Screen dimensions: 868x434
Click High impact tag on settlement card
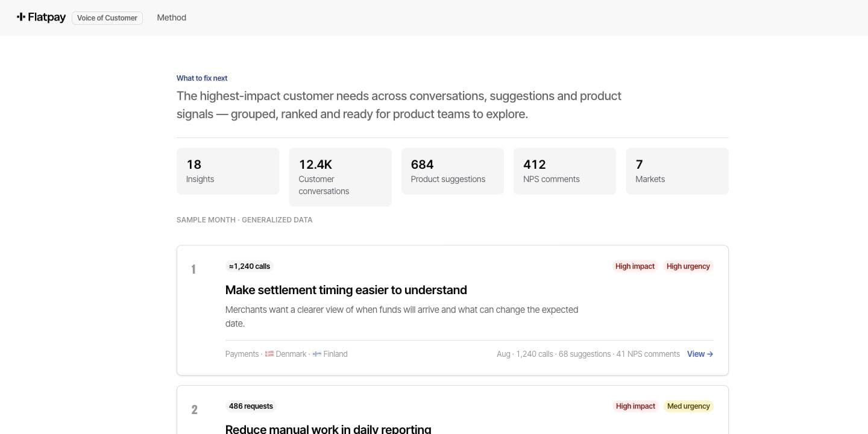point(635,266)
